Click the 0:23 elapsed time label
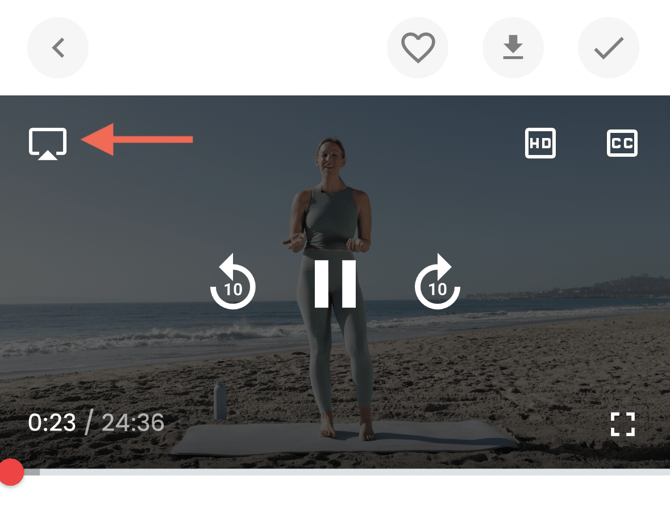 [52, 423]
